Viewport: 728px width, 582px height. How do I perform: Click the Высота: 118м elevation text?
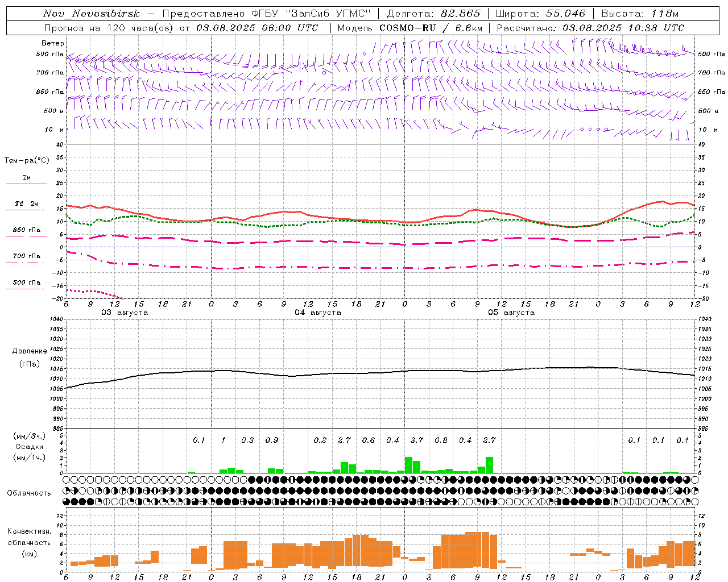(640, 14)
